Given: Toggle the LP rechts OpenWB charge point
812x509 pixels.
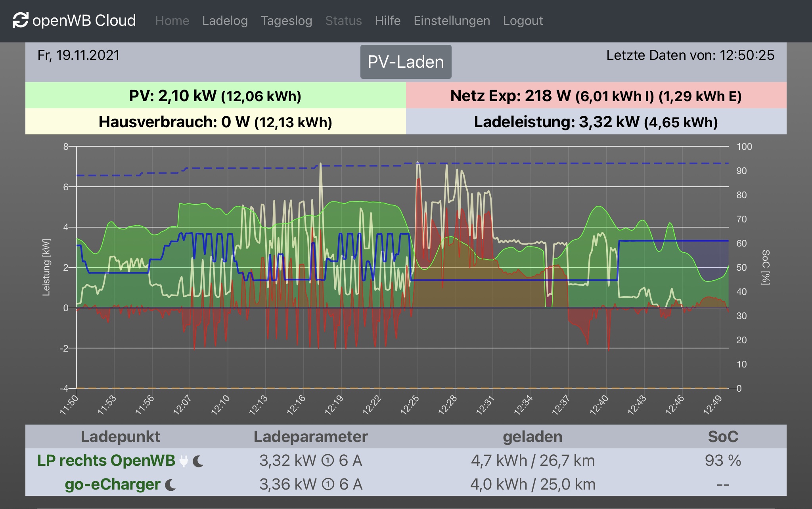Looking at the screenshot, I should click(x=106, y=461).
